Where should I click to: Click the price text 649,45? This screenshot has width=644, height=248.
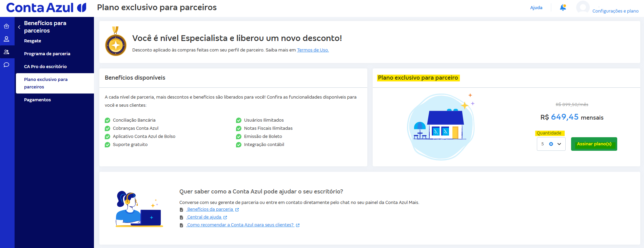pyautogui.click(x=565, y=117)
